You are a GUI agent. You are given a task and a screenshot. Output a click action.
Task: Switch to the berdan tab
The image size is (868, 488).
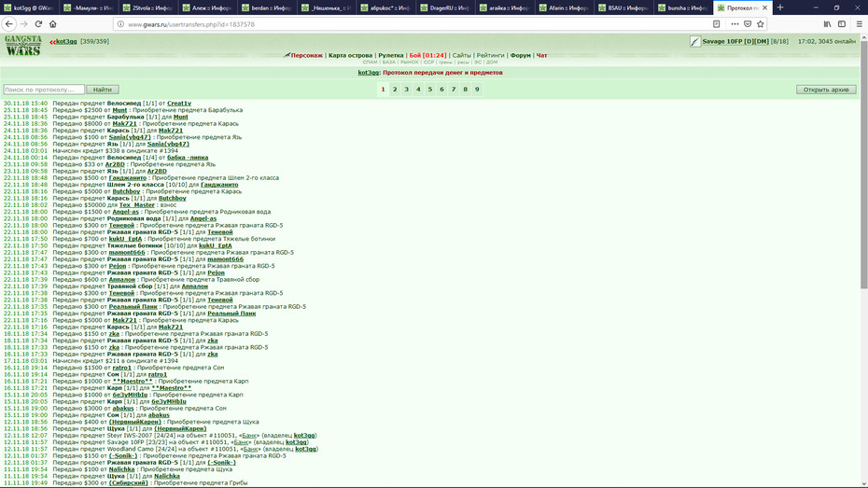[x=266, y=7]
